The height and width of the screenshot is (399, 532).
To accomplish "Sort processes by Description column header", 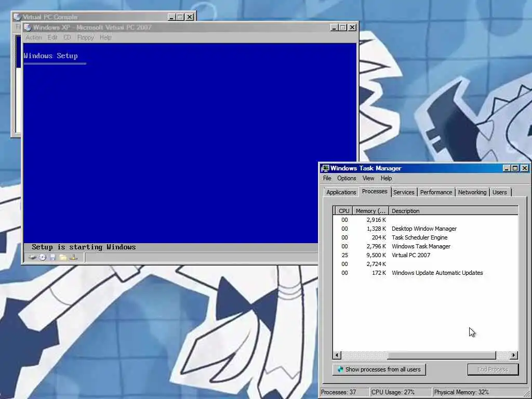I will point(453,211).
